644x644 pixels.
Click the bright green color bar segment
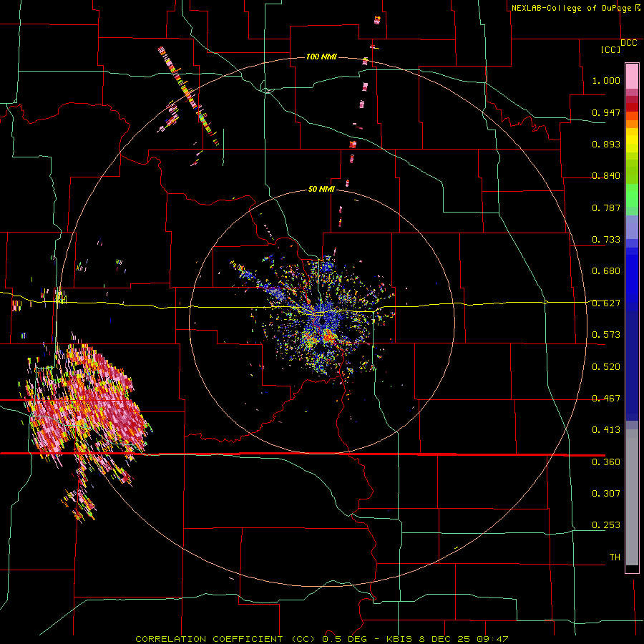click(x=632, y=195)
